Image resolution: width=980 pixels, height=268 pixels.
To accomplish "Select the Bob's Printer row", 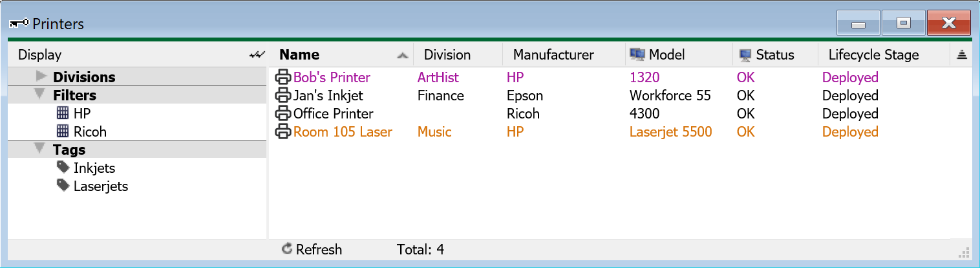I will [x=621, y=78].
